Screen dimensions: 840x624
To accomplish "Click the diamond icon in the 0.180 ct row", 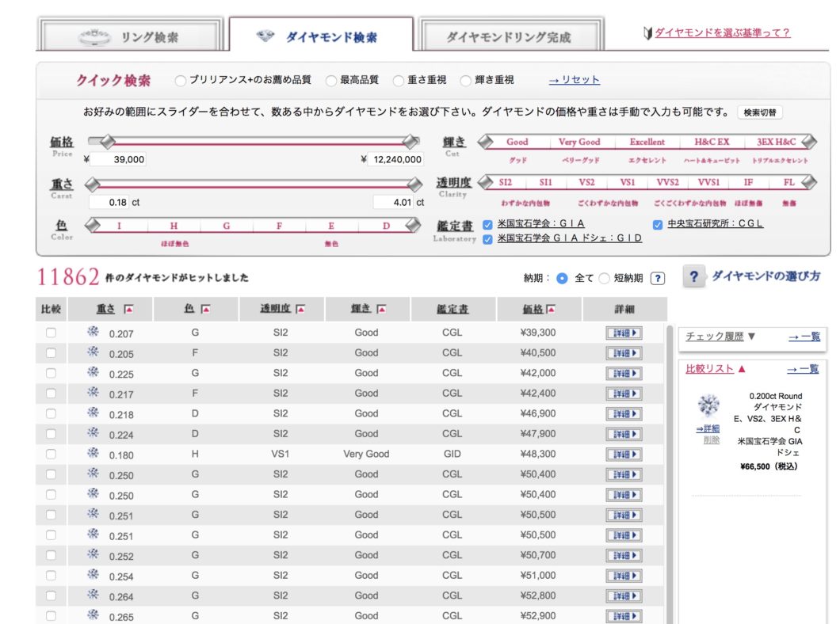I will (x=93, y=454).
